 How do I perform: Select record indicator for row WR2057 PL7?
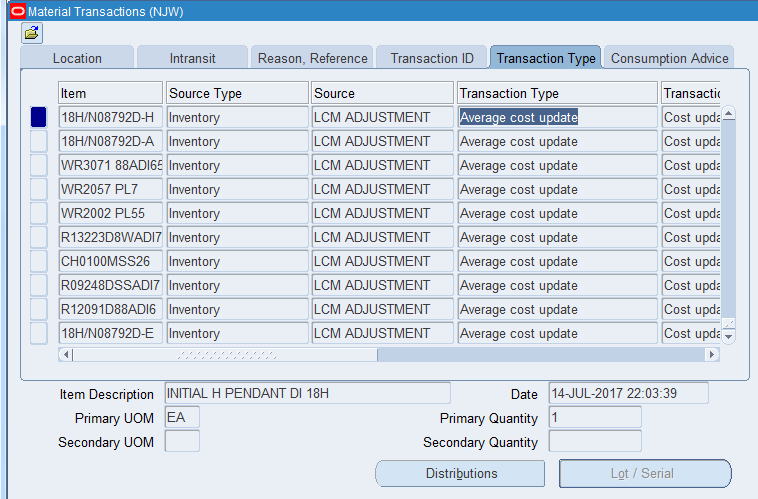[39, 189]
